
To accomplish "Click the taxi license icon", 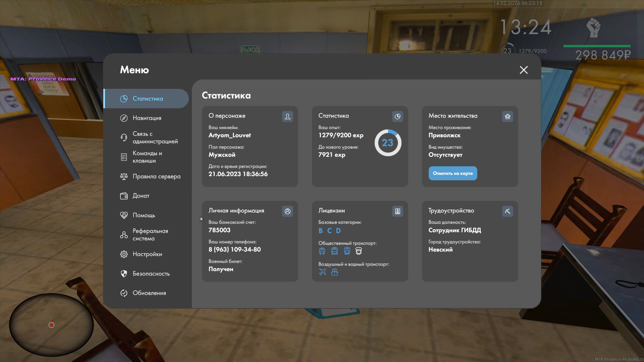I will (x=359, y=251).
